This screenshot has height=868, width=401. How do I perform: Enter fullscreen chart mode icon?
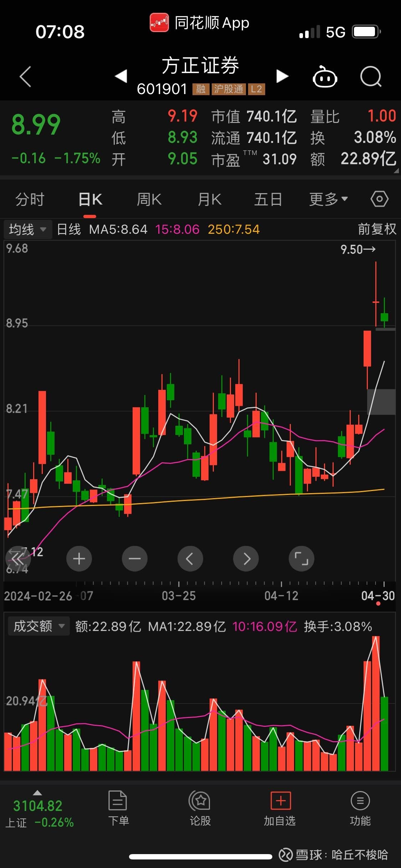[302, 559]
